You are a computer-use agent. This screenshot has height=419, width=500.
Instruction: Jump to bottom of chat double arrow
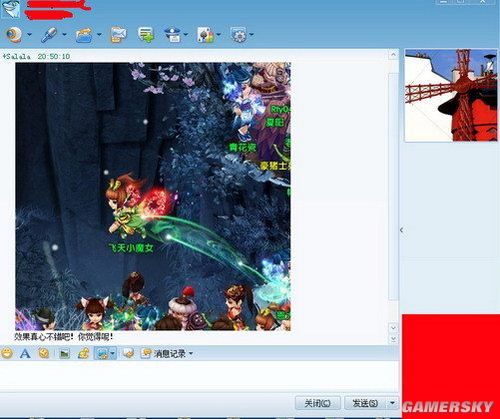click(x=393, y=339)
